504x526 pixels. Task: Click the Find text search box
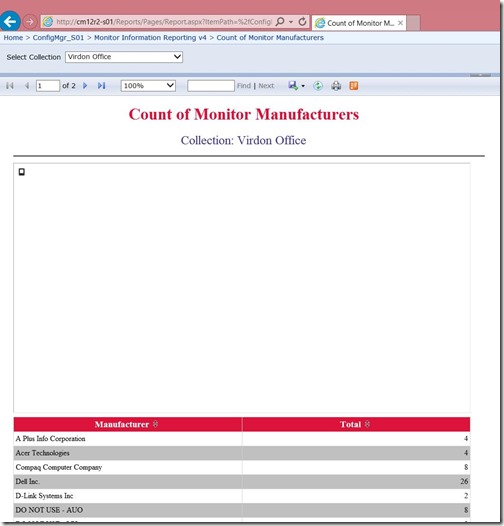coord(211,86)
